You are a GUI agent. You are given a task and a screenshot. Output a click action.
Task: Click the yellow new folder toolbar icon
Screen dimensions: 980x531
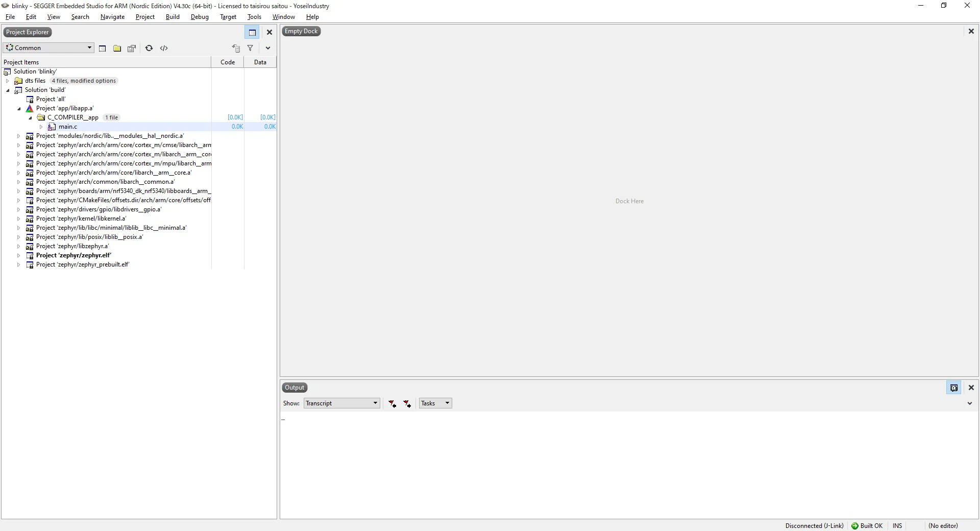tap(117, 49)
